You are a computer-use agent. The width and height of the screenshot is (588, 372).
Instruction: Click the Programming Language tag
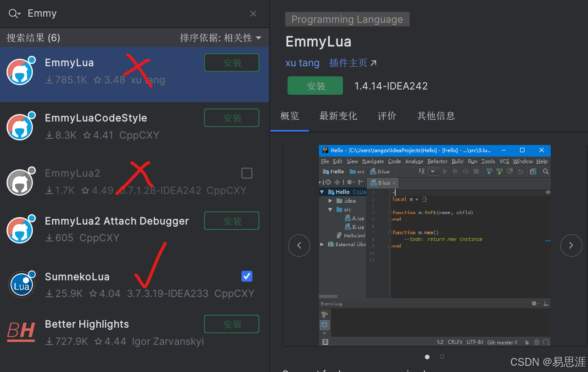(347, 19)
